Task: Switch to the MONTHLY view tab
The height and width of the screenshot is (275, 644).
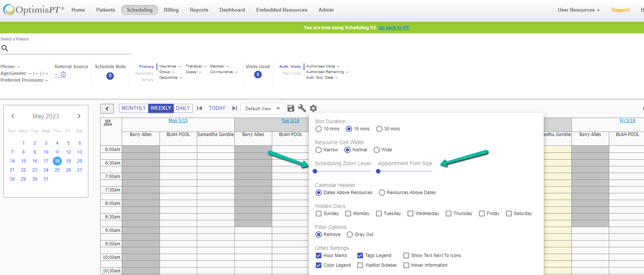Action: pyautogui.click(x=134, y=108)
